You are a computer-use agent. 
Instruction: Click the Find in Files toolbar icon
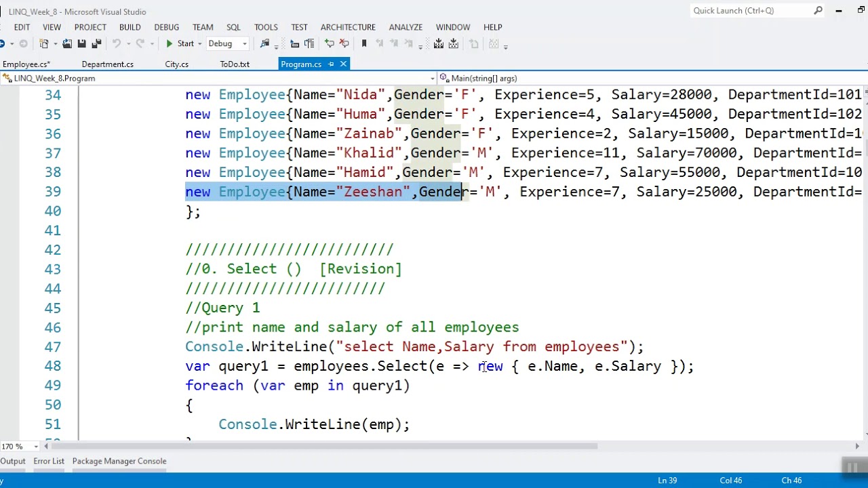click(264, 44)
